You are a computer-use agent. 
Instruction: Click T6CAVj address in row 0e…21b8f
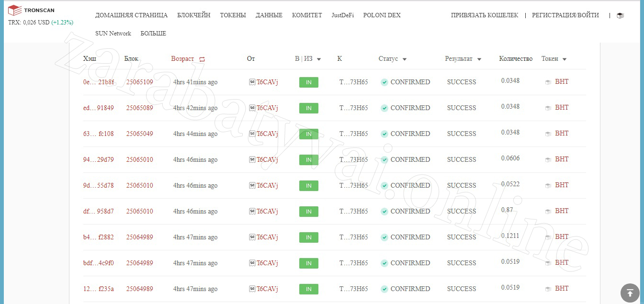pyautogui.click(x=267, y=82)
